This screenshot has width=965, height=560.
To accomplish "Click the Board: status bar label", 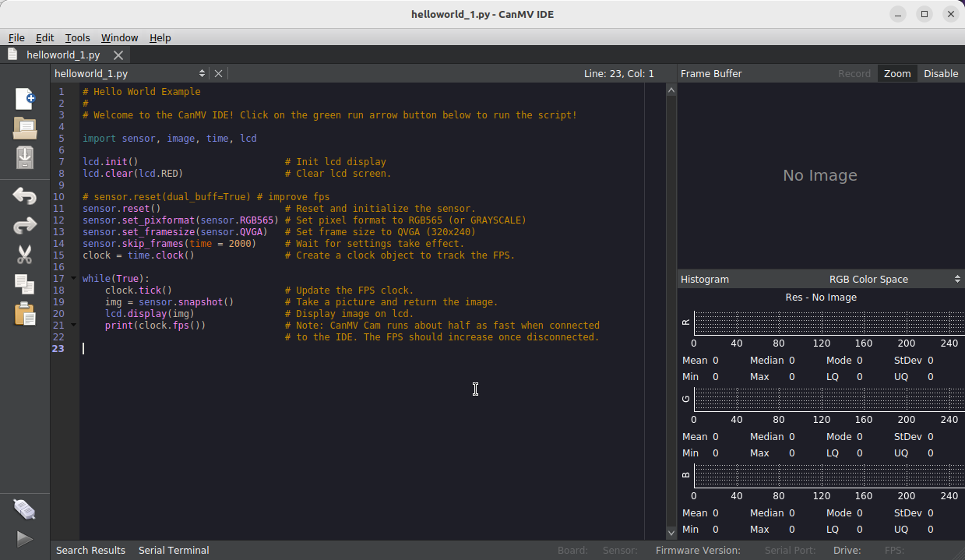I will 572,550.
